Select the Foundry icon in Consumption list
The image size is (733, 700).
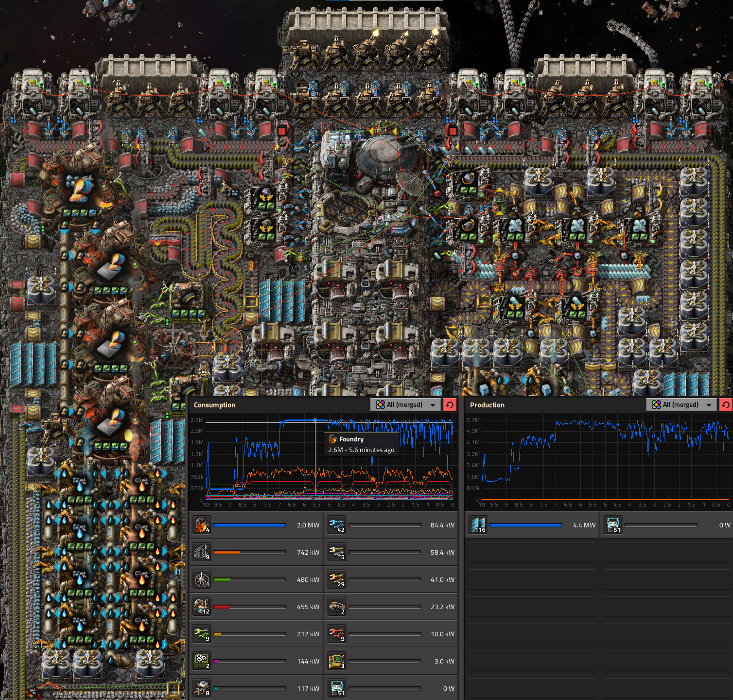201,525
